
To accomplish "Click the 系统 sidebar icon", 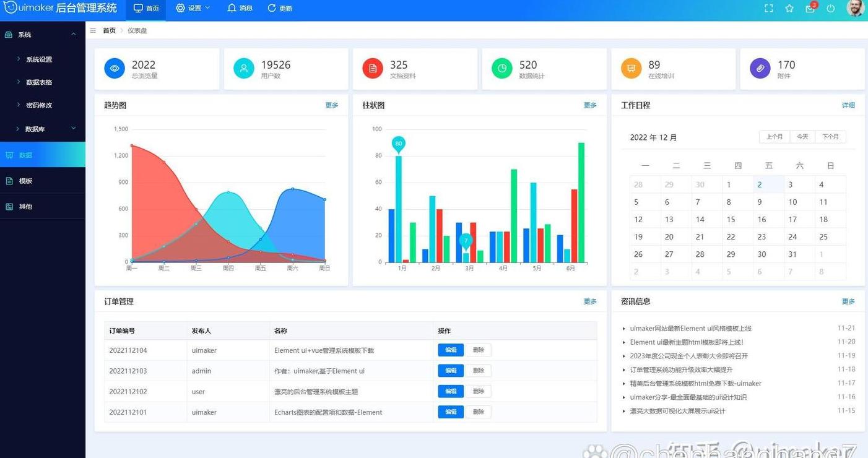I will point(9,35).
